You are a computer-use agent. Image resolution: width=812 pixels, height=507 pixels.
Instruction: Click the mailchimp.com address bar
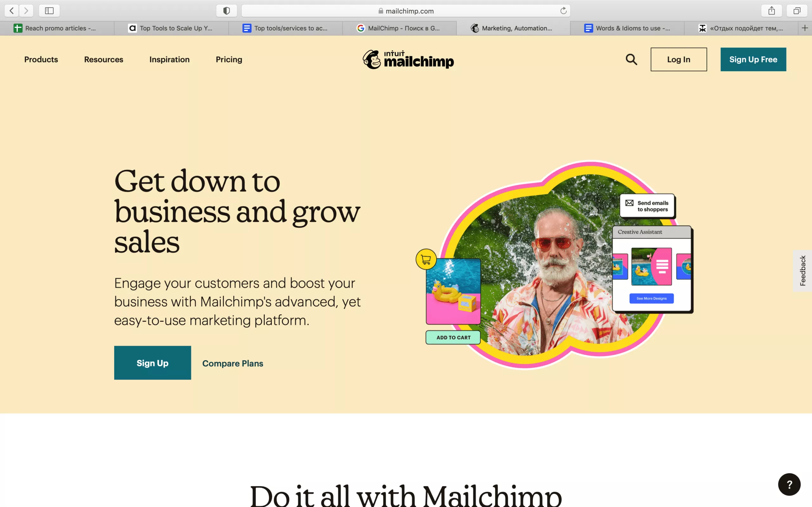(x=406, y=11)
